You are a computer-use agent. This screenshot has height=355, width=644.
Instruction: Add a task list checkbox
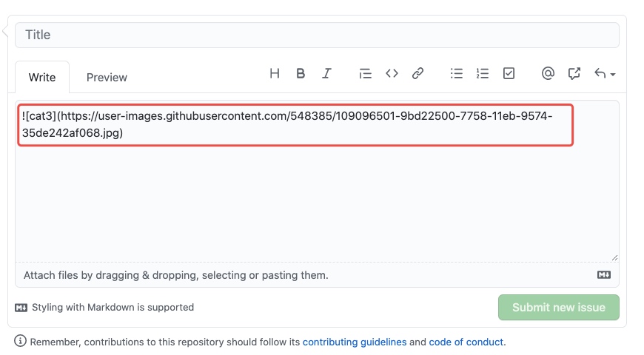pos(509,73)
